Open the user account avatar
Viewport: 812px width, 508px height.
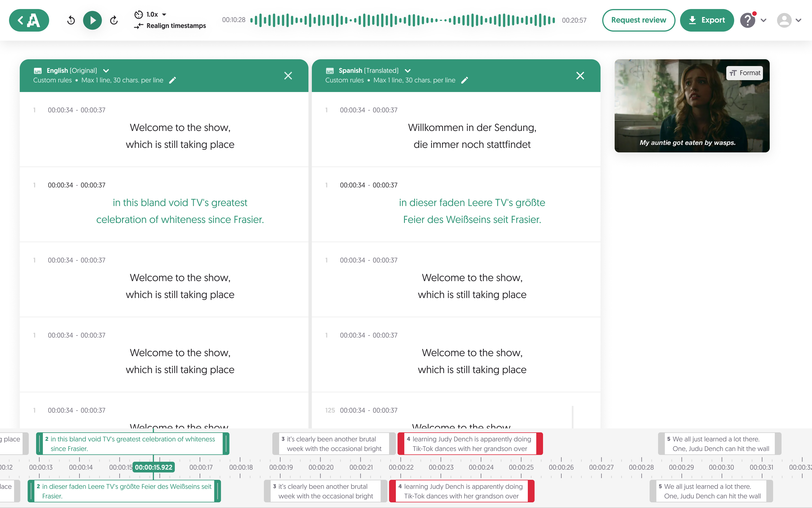point(784,20)
